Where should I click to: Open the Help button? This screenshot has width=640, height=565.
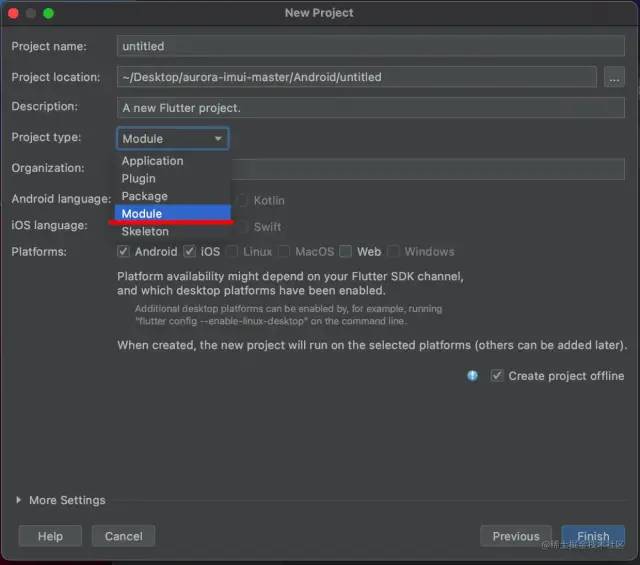click(x=50, y=536)
